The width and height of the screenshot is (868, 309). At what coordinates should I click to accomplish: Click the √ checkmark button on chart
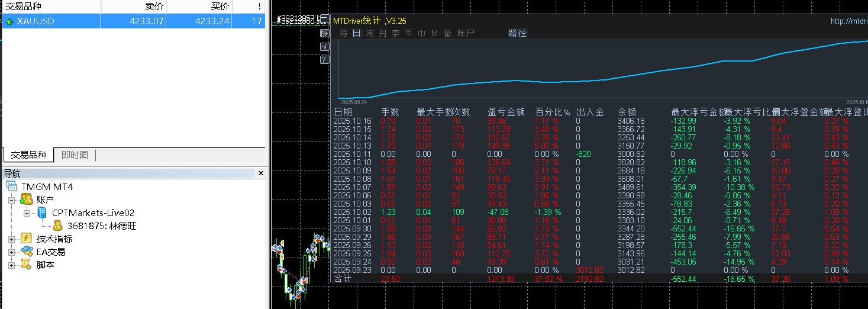pos(324,46)
